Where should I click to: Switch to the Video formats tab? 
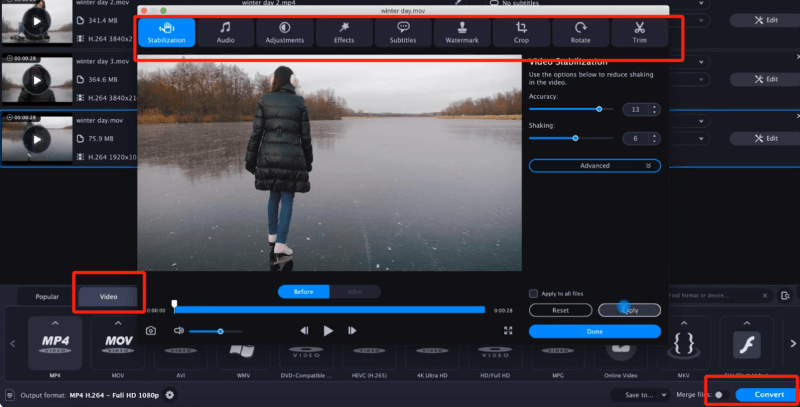[108, 296]
